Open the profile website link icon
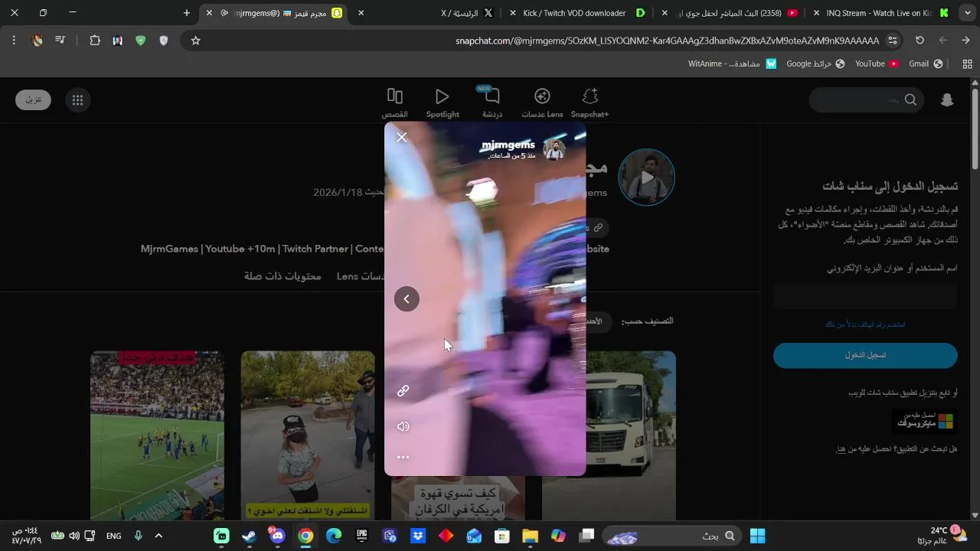 pos(598,227)
